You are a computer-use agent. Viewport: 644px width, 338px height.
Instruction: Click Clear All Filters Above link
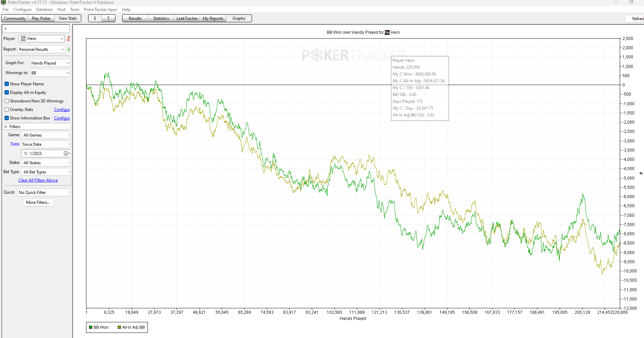pos(38,180)
